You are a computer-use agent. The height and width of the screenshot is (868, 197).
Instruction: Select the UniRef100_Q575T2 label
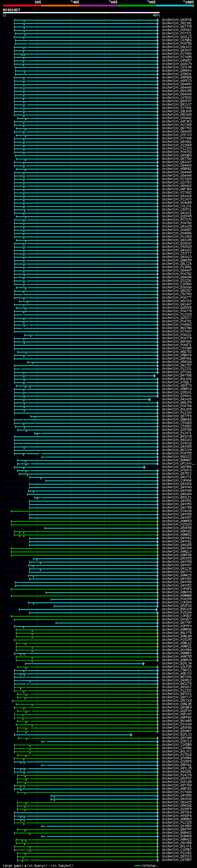tap(177, 474)
